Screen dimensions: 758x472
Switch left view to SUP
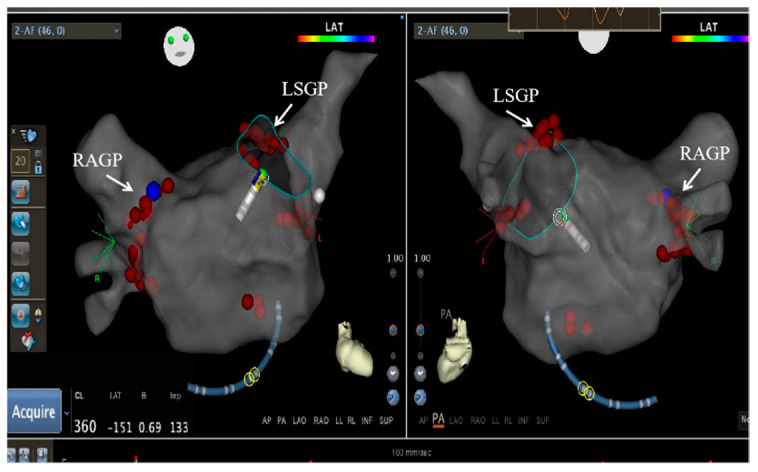386,421
